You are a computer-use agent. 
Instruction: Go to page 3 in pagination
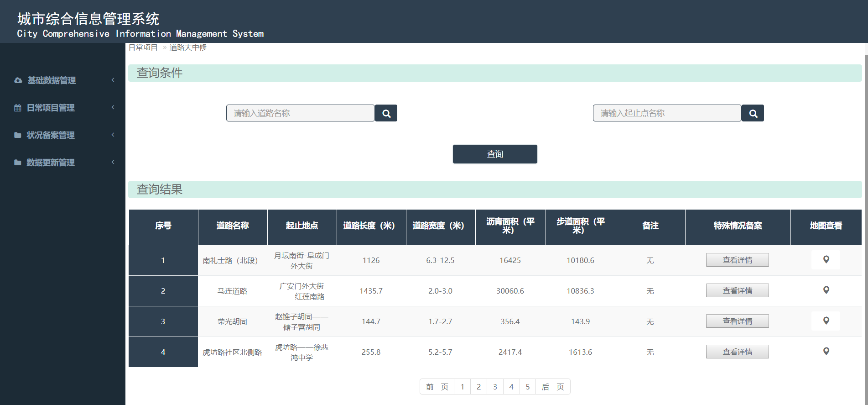[495, 387]
